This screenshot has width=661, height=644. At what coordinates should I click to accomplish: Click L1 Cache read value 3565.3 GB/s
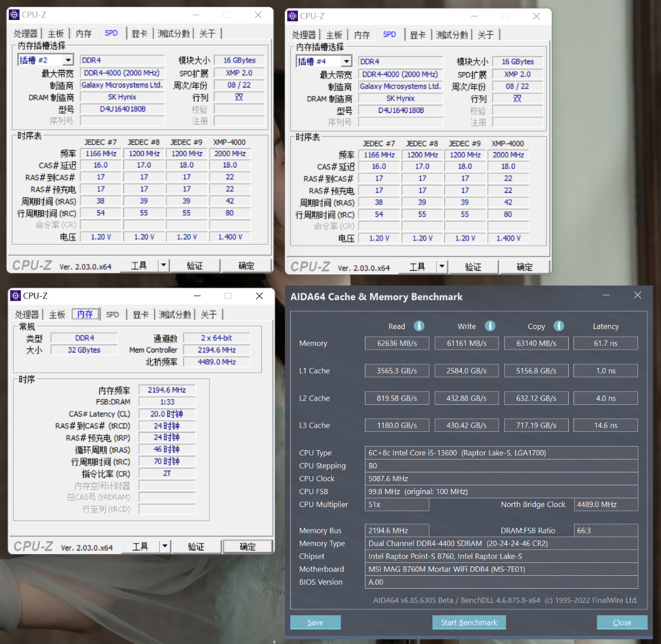[x=397, y=370]
